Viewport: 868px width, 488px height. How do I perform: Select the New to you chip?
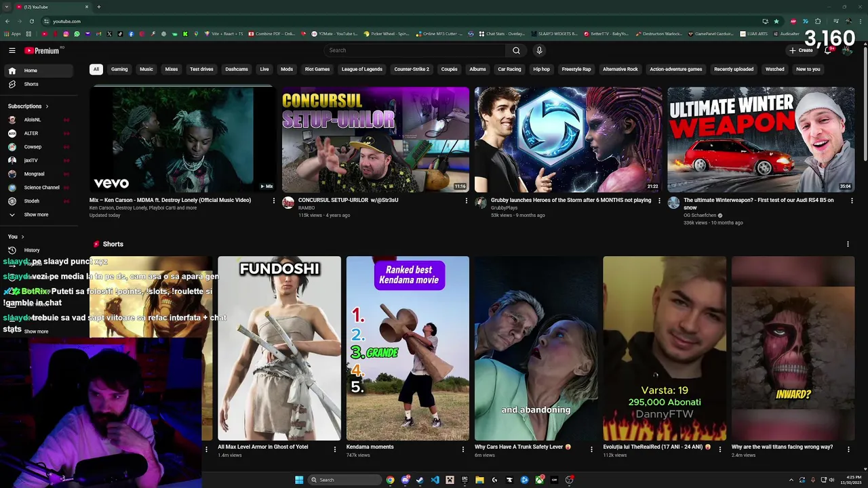pyautogui.click(x=808, y=69)
